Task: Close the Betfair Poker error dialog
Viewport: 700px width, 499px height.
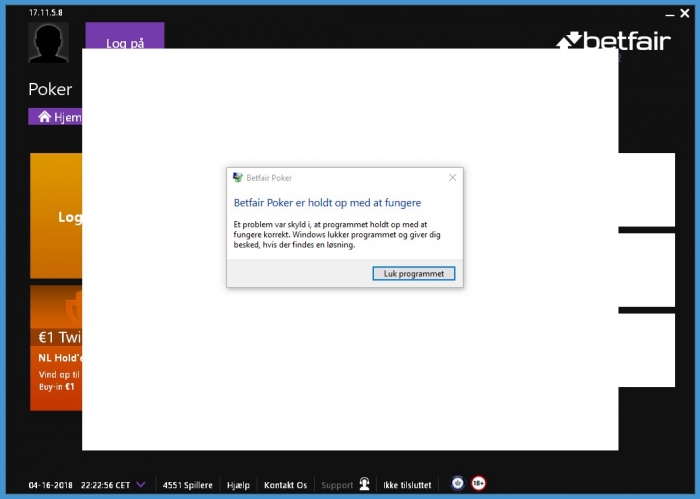Action: tap(452, 178)
